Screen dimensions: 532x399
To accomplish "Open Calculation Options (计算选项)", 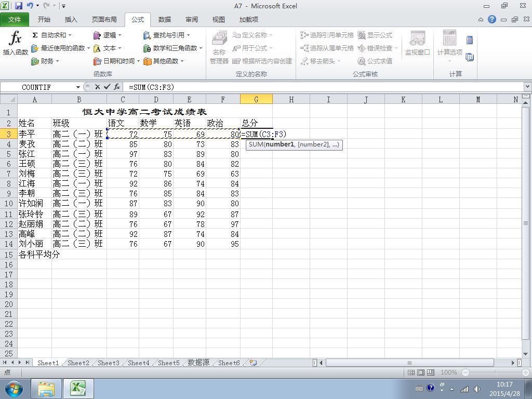I will click(449, 46).
